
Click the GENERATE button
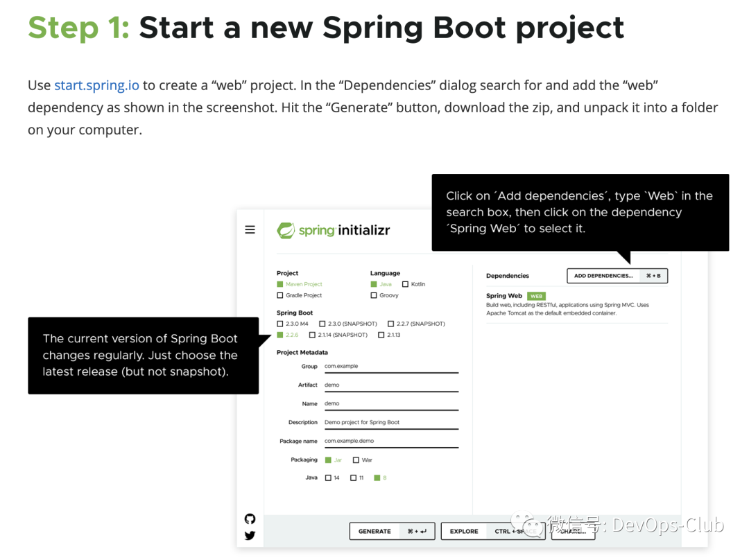(392, 532)
